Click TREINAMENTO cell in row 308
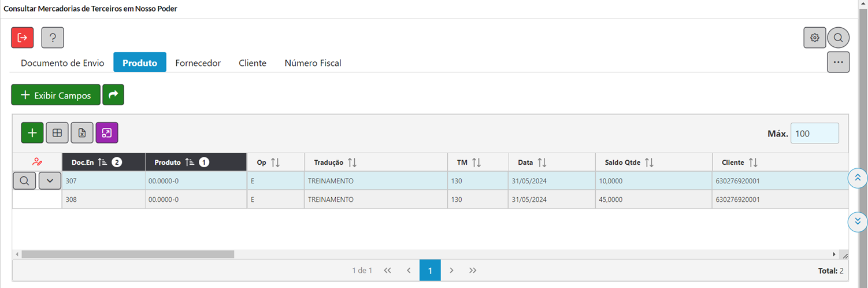This screenshot has height=288, width=868. tap(376, 199)
